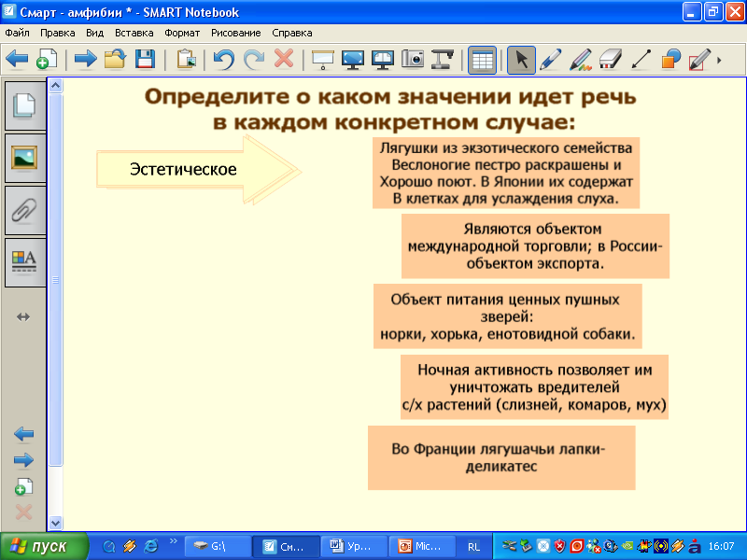Viewport: 747px width, 560px height.
Task: Select the Shapes tool
Action: coord(670,60)
